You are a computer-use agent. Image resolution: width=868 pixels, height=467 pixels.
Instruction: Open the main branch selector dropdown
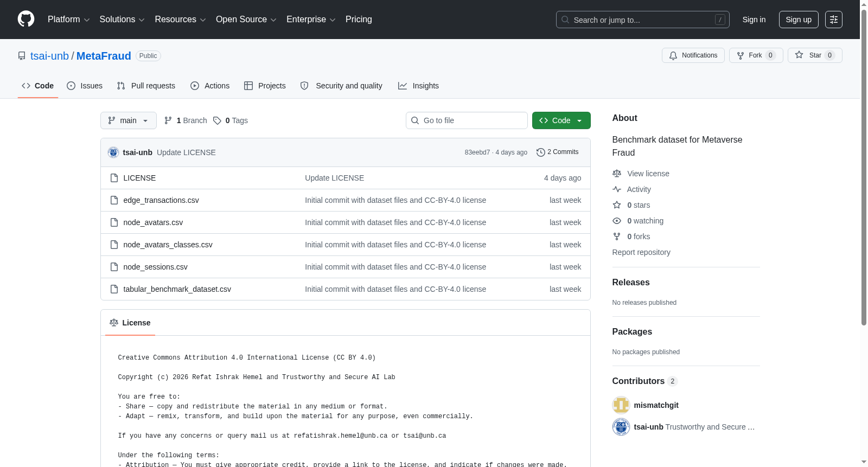129,120
